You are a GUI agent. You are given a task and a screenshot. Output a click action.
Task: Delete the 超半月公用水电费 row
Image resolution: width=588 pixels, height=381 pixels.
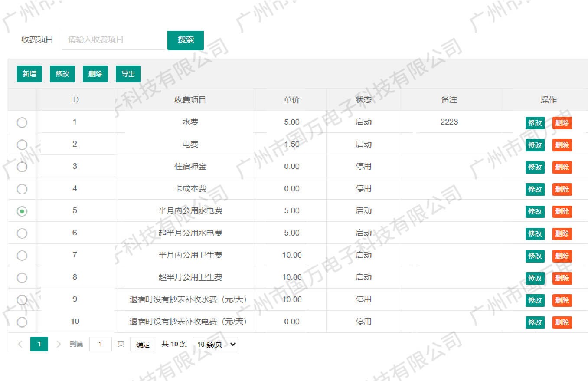(x=562, y=233)
